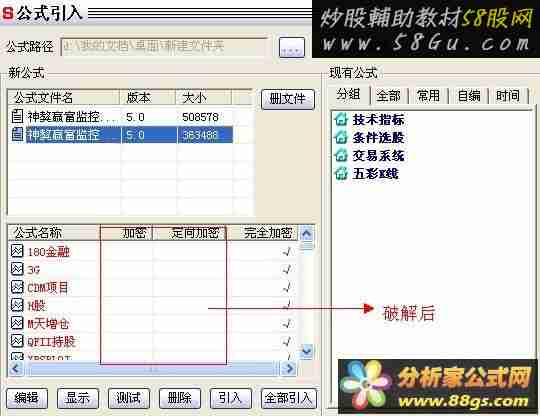Click the 公式名称 column header
The width and height of the screenshot is (540, 416).
click(54, 233)
